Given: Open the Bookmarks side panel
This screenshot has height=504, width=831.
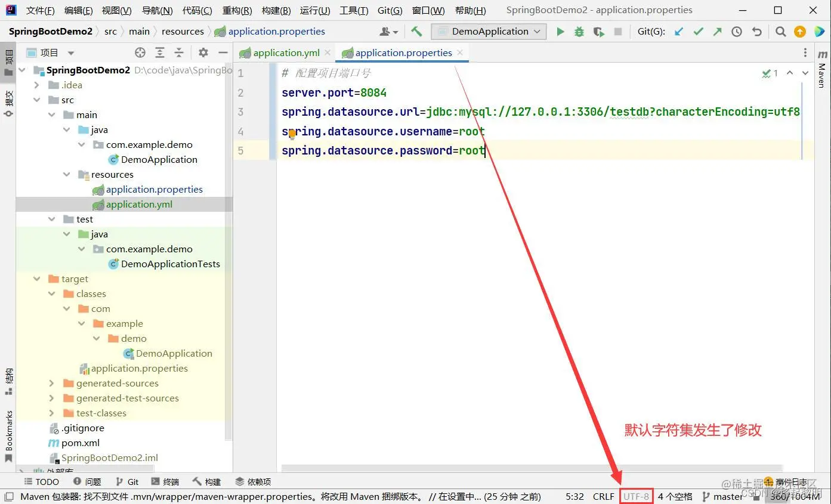Looking at the screenshot, I should pos(9,436).
